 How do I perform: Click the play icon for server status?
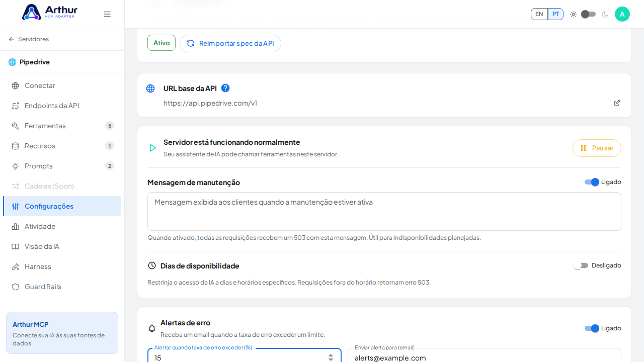152,148
